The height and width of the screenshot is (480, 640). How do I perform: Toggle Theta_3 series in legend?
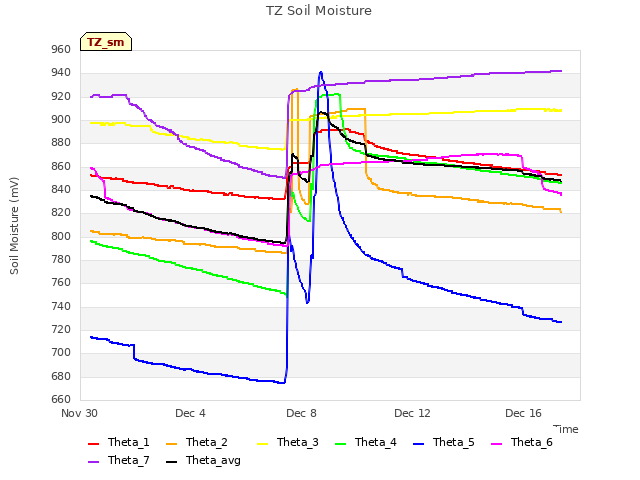tap(288, 442)
